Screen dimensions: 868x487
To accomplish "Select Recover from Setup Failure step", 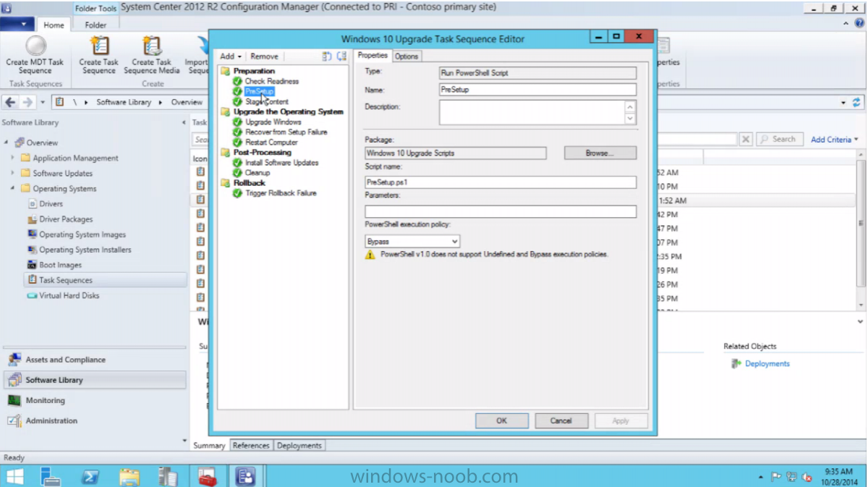I will click(x=286, y=132).
